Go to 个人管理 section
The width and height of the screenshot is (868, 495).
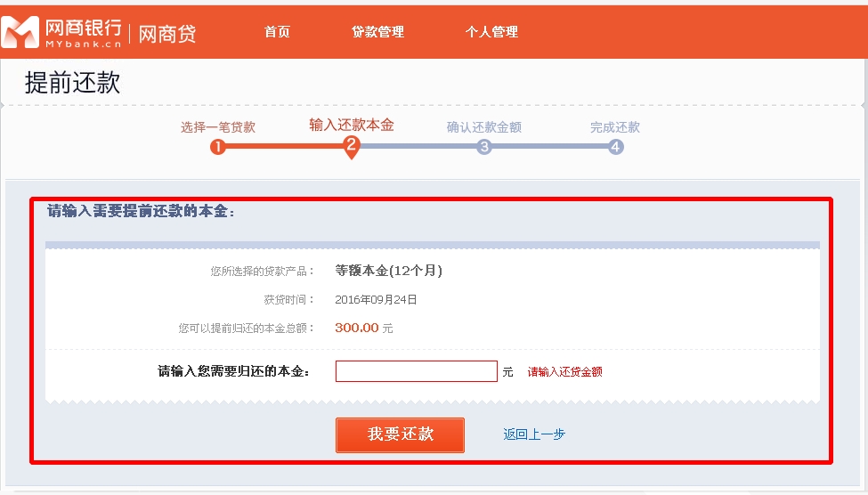pos(491,32)
